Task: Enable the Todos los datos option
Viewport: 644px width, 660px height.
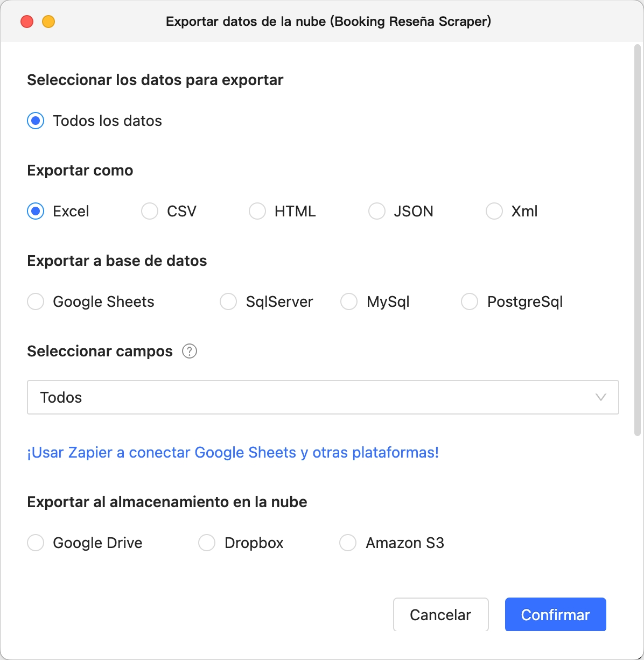Action: (35, 121)
